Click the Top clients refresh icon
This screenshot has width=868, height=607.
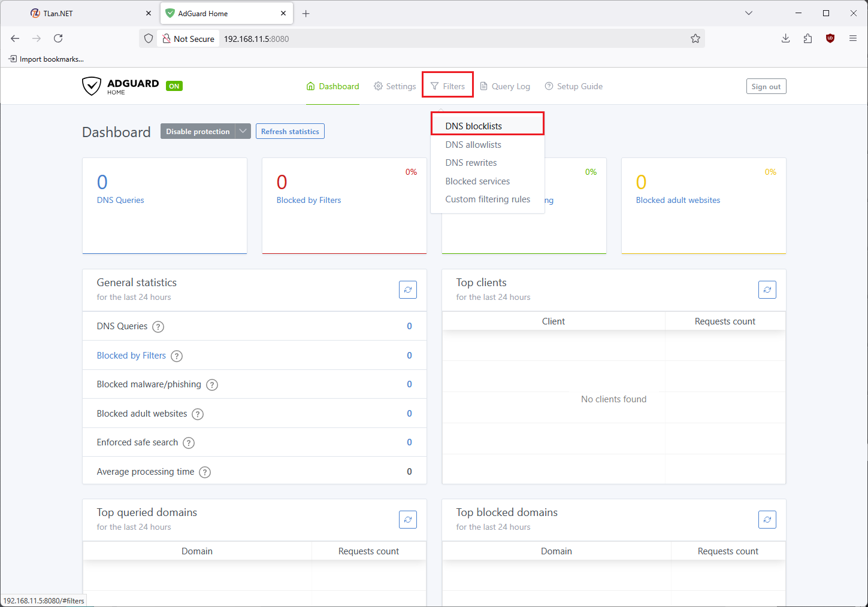tap(767, 290)
